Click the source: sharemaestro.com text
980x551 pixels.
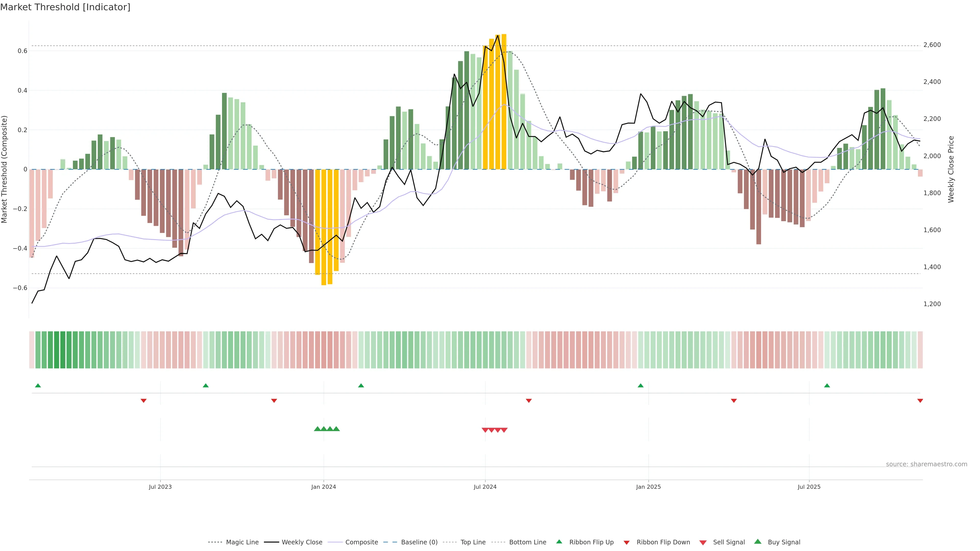926,464
